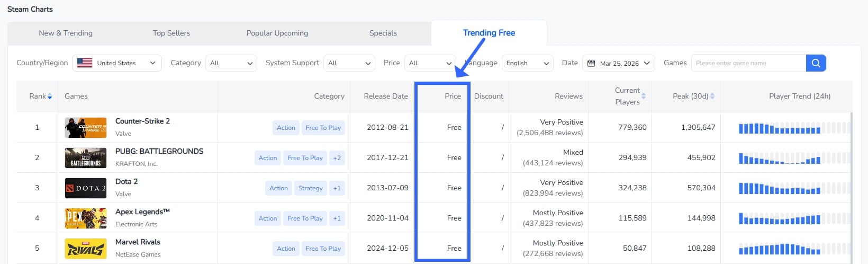
Task: Open PUBG: BATTLEGROUNDS title link
Action: (x=159, y=151)
